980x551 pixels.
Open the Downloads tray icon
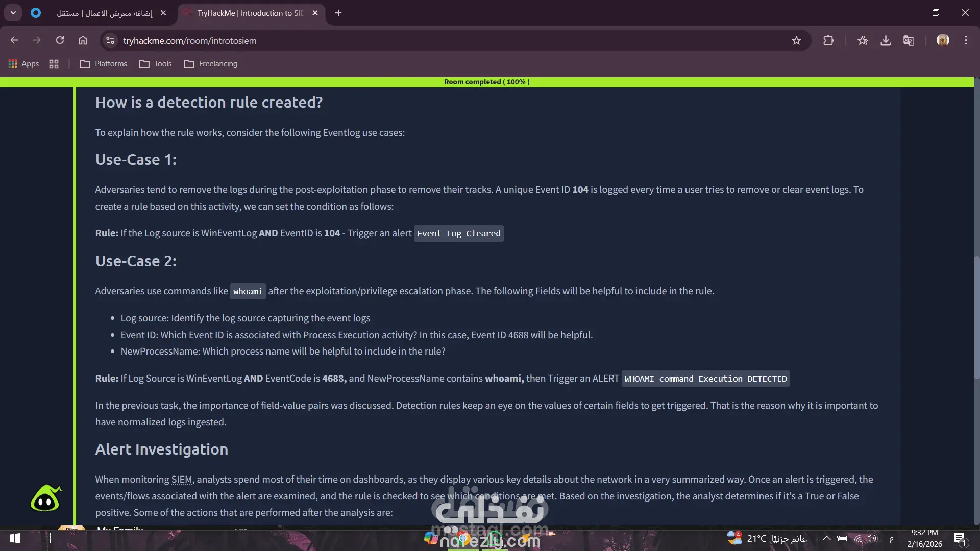(x=886, y=40)
